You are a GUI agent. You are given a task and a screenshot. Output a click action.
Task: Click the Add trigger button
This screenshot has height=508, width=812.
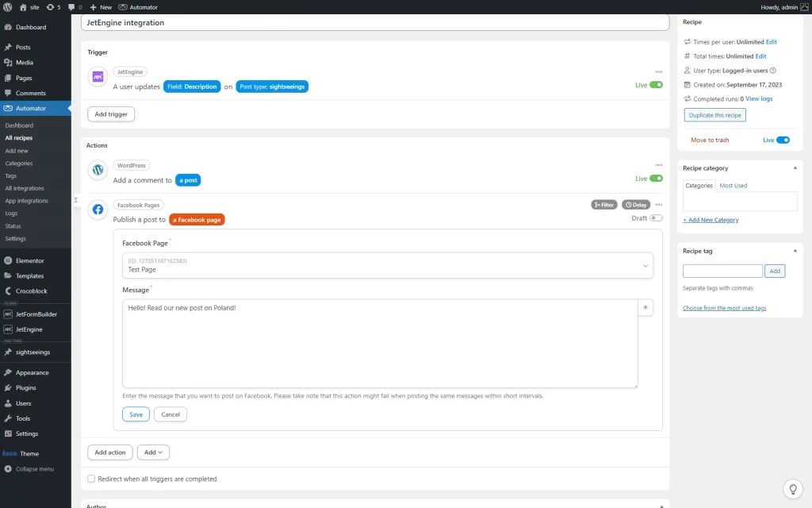(x=111, y=114)
